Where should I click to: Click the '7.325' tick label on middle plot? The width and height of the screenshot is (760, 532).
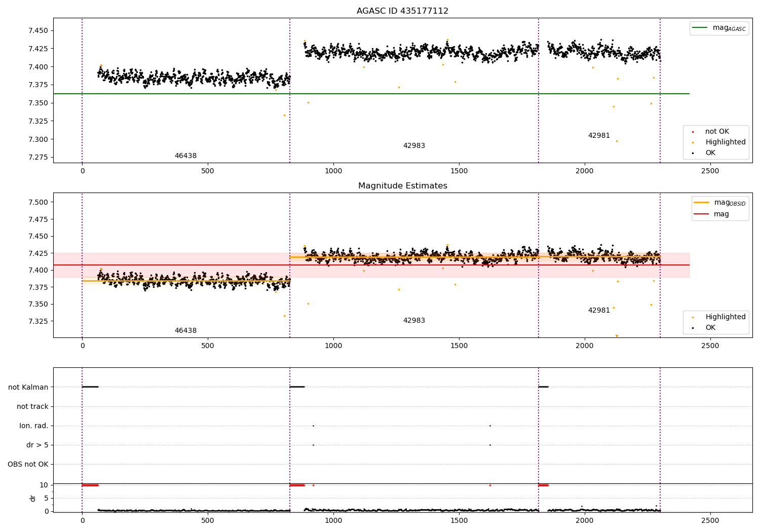pyautogui.click(x=39, y=322)
